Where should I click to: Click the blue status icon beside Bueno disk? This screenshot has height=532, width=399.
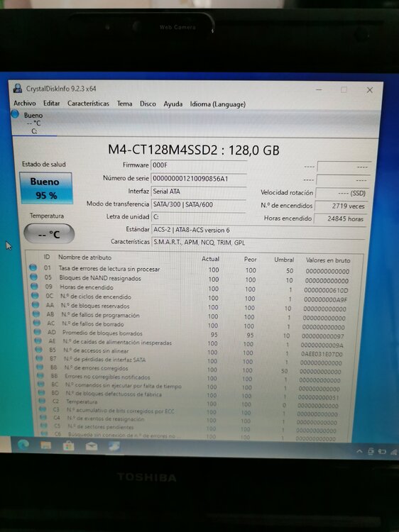click(16, 114)
